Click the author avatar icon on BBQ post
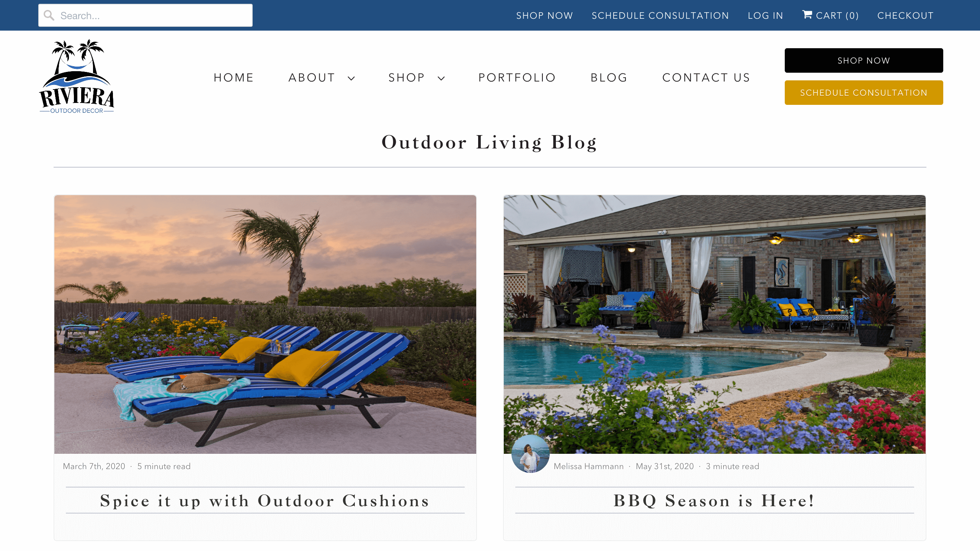This screenshot has width=980, height=551. [530, 453]
